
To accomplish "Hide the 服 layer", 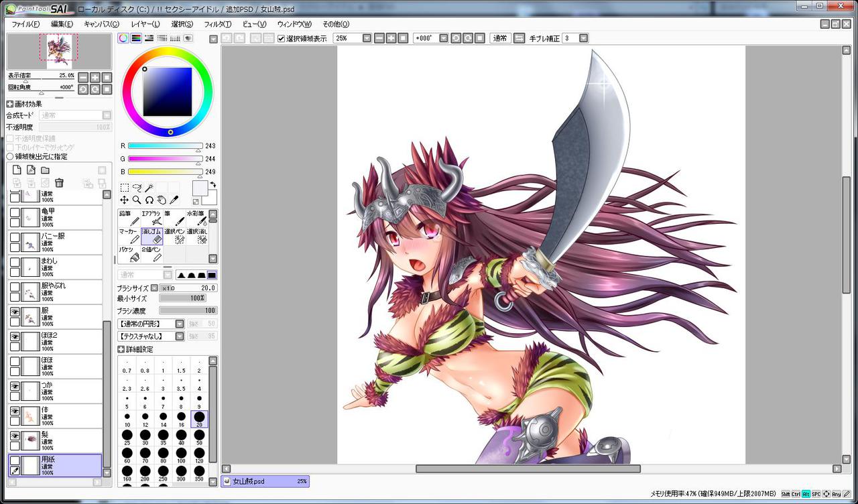I will pos(15,312).
